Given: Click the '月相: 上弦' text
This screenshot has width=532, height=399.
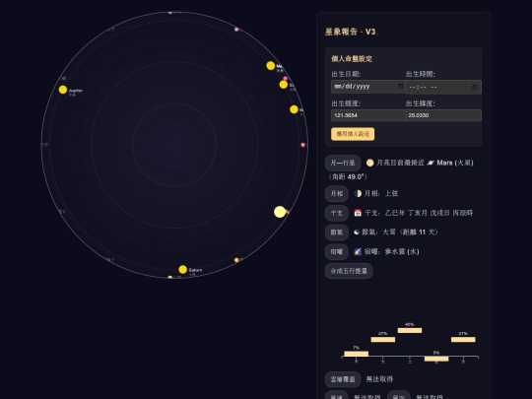Looking at the screenshot, I should (x=381, y=193).
